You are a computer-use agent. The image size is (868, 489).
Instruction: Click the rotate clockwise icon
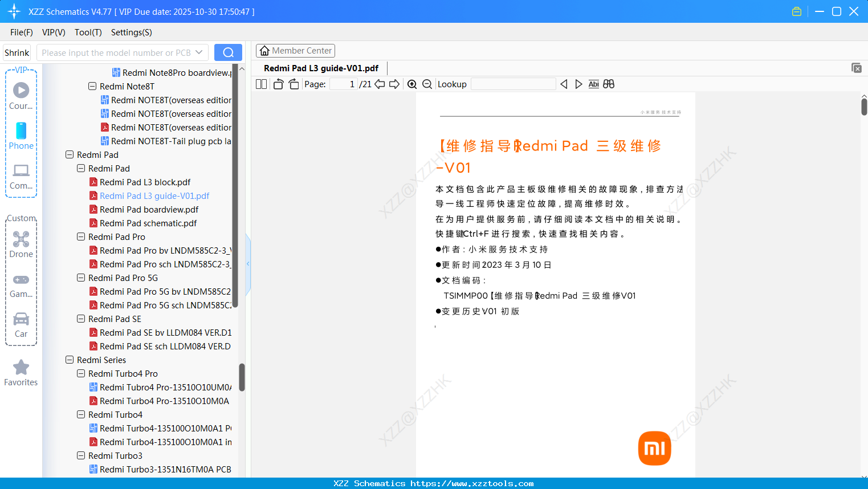coord(293,84)
